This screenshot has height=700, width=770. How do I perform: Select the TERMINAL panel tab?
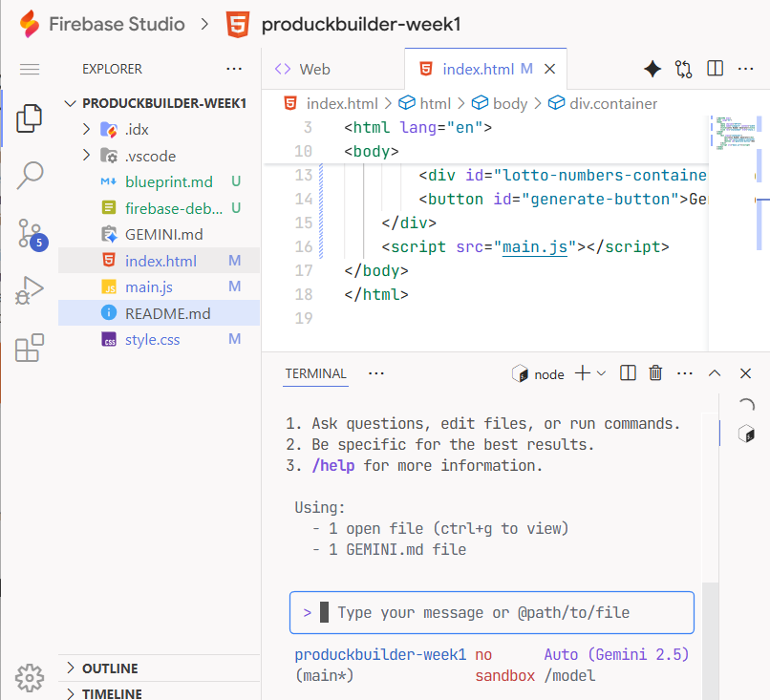click(316, 373)
